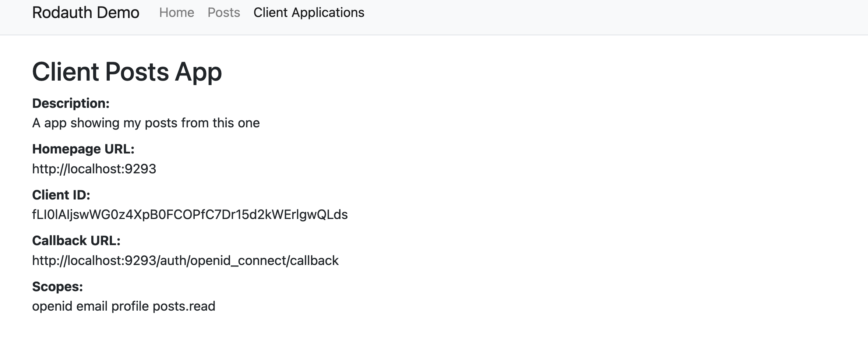The height and width of the screenshot is (357, 868).
Task: Select the app description text
Action: [146, 123]
